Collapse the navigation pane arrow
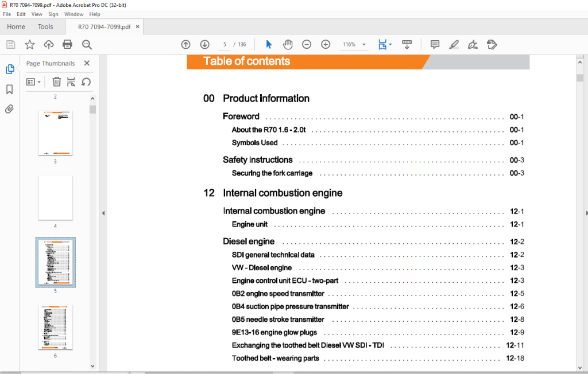Image resolution: width=588 pixels, height=374 pixels. (103, 213)
